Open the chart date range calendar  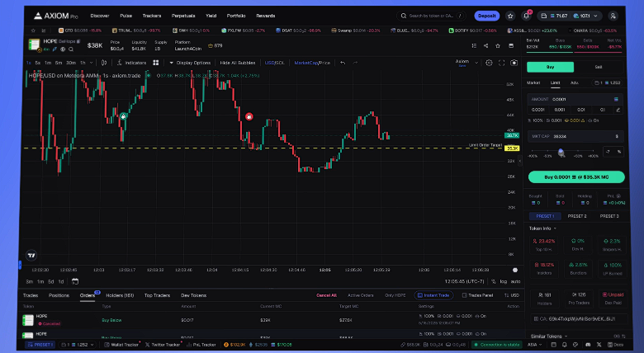75,281
